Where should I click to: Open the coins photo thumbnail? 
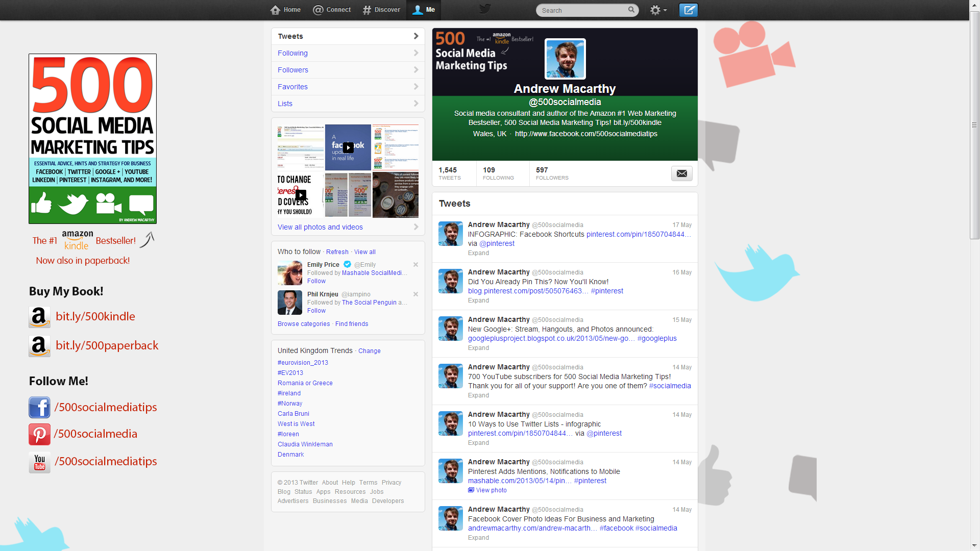[396, 195]
